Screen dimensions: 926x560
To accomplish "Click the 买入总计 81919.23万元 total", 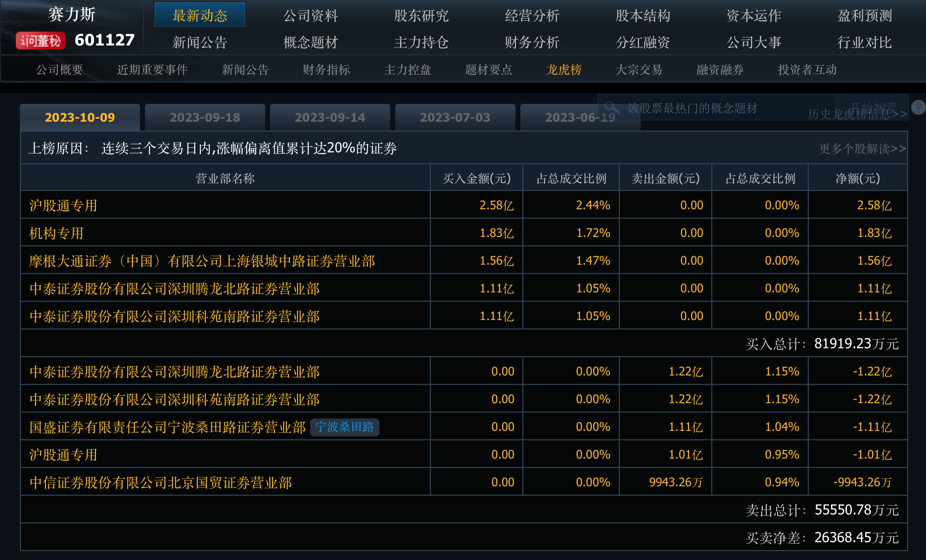I will tap(822, 344).
